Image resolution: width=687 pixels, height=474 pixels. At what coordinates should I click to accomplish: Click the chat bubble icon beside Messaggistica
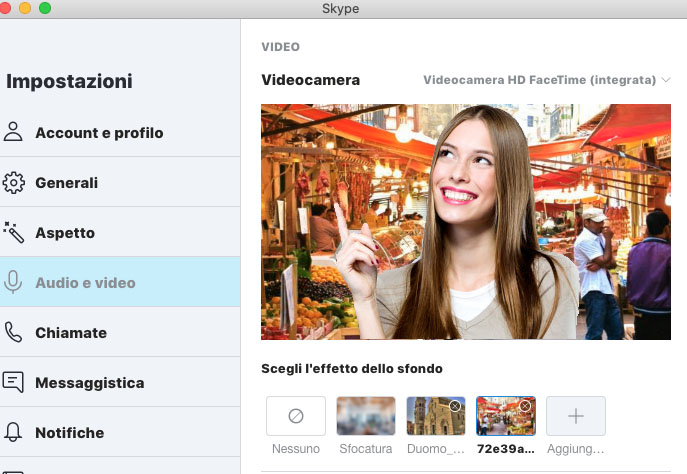(x=13, y=382)
